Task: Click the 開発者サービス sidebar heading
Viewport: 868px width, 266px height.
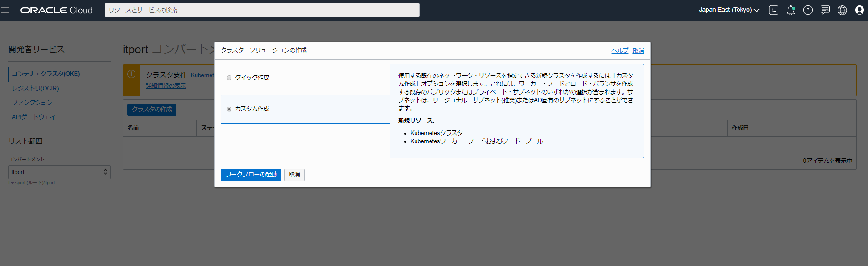Action: tap(36, 49)
